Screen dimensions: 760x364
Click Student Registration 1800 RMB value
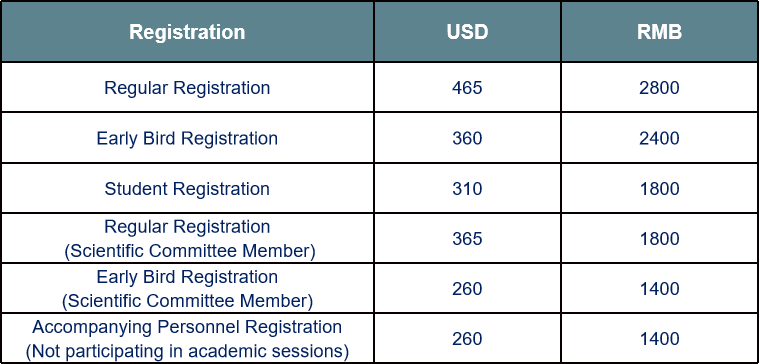[659, 189]
